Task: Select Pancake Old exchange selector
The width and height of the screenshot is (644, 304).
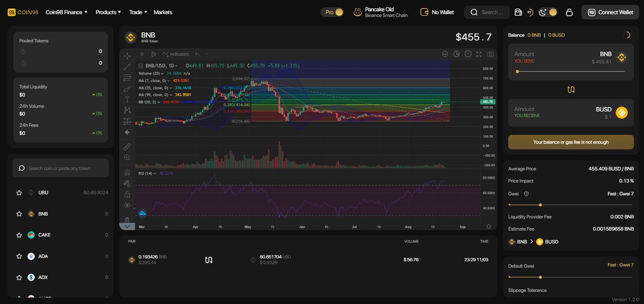Action: click(x=380, y=12)
